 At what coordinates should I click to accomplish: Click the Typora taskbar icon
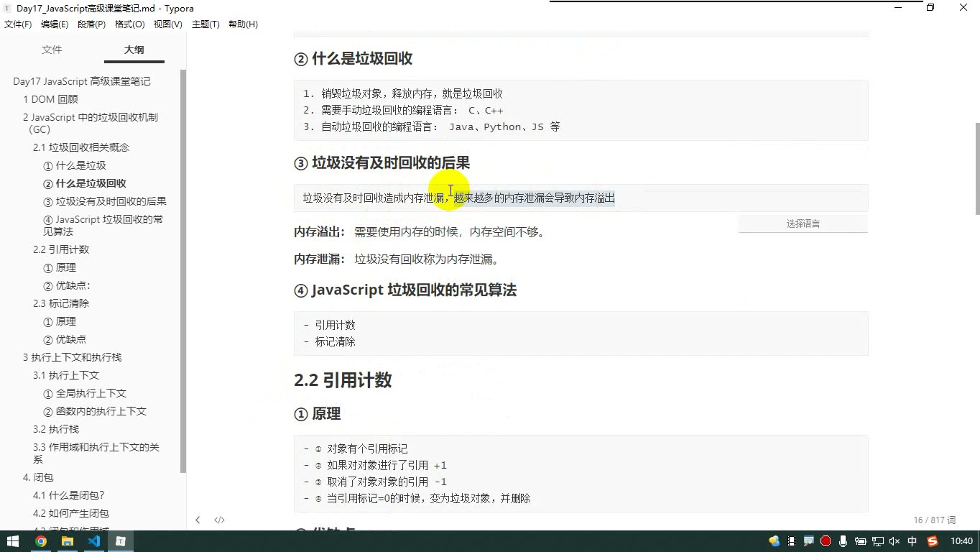pos(121,541)
